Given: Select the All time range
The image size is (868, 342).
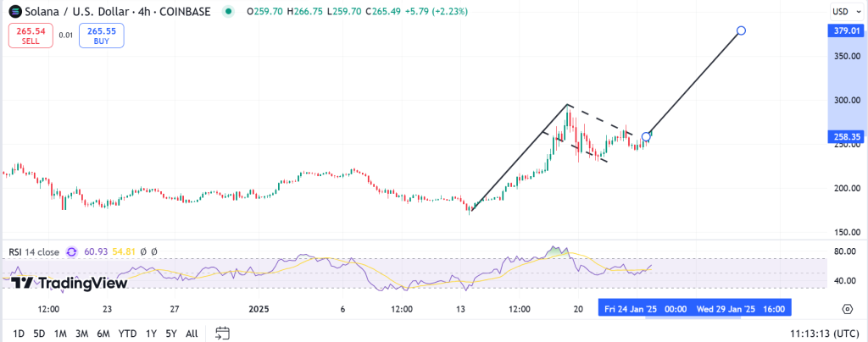Looking at the screenshot, I should point(192,333).
